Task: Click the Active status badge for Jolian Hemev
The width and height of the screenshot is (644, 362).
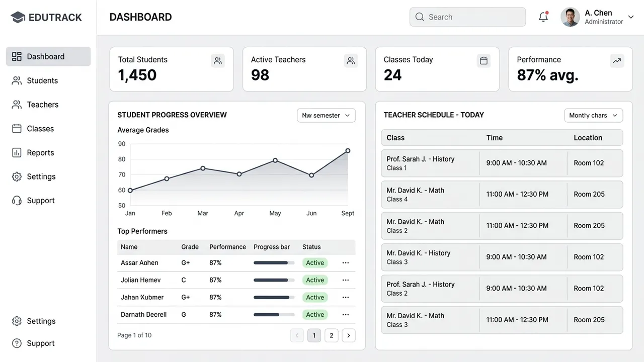Action: click(x=315, y=280)
